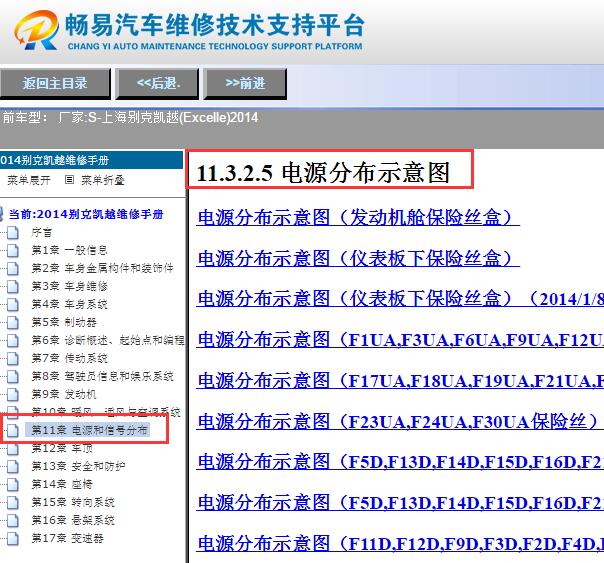Click the page icon next to 第2章
The width and height of the screenshot is (604, 563).
(x=13, y=268)
